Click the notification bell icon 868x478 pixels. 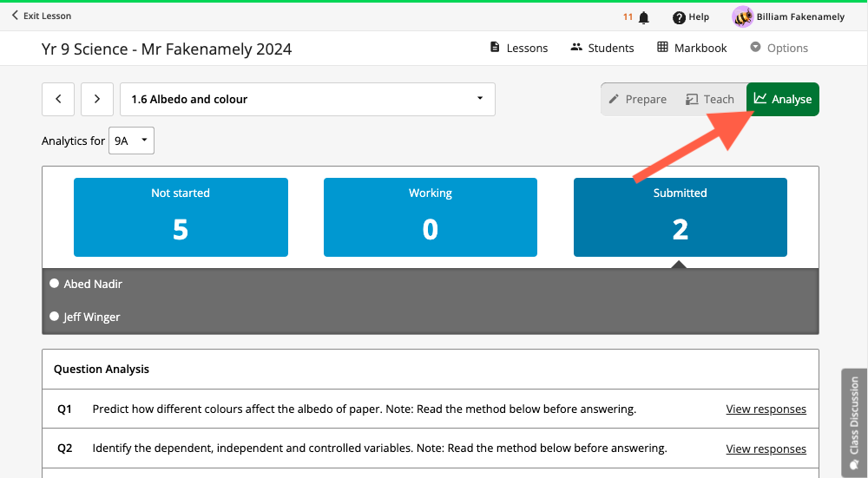643,17
